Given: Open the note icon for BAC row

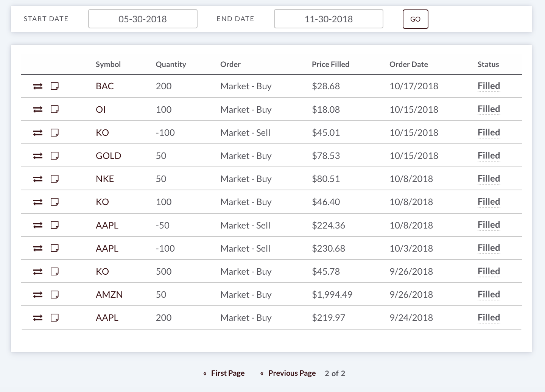Looking at the screenshot, I should coord(55,86).
